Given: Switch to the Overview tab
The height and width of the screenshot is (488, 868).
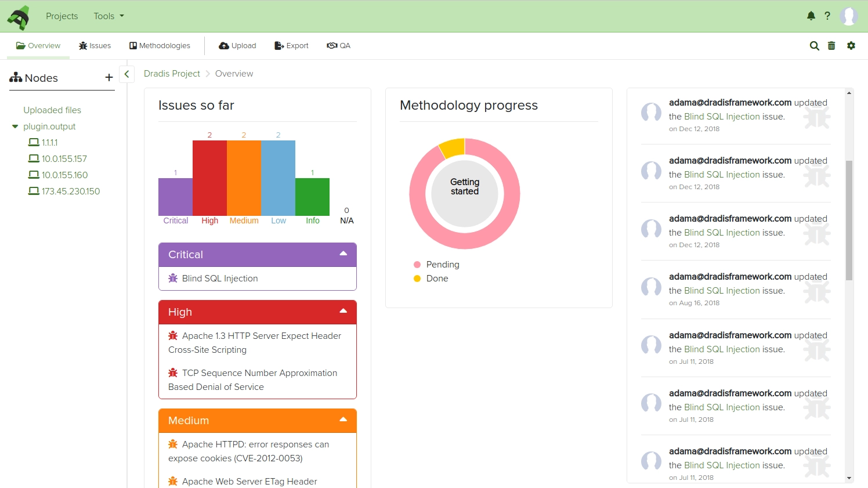Looking at the screenshot, I should click(38, 46).
